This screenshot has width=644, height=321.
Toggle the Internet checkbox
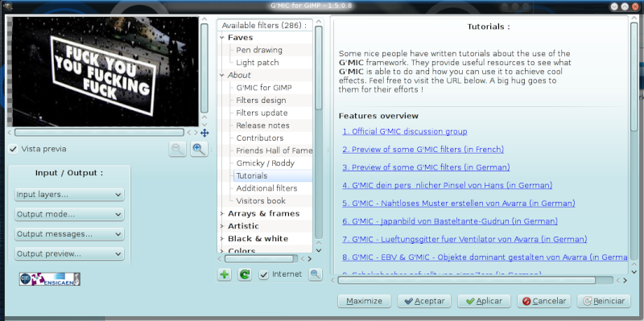tap(263, 274)
